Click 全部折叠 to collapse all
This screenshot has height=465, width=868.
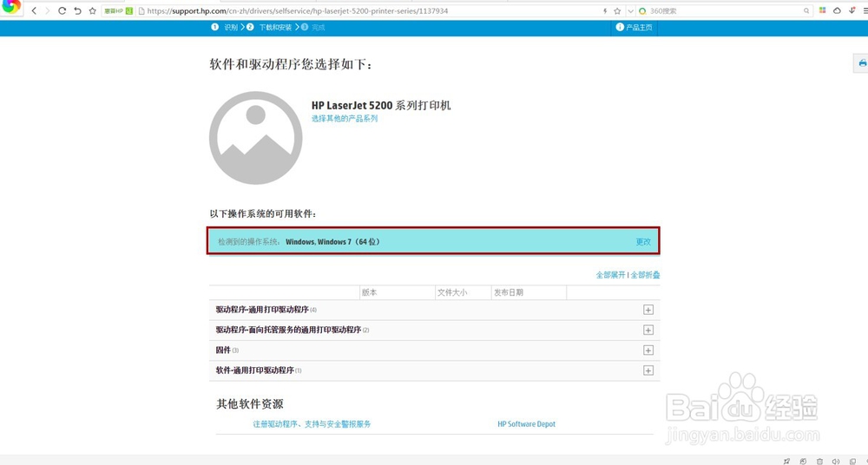pos(645,274)
